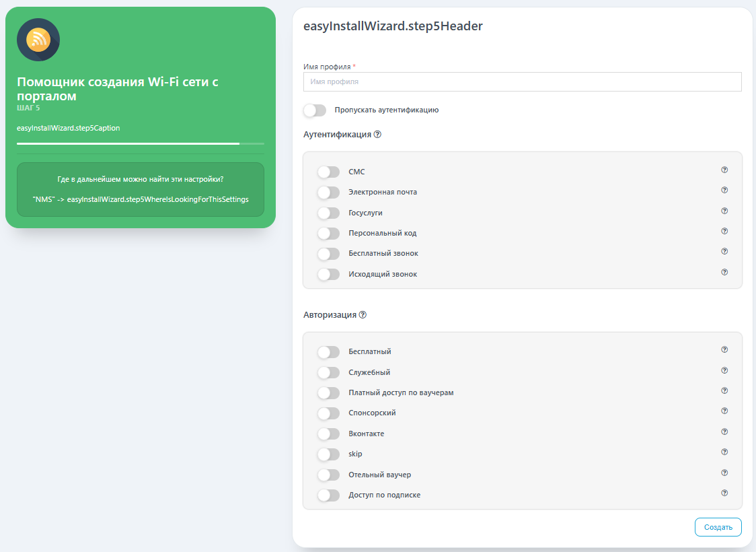Image resolution: width=756 pixels, height=552 pixels.
Task: Show help for Платный доступ по ваучерам
Action: 724,391
